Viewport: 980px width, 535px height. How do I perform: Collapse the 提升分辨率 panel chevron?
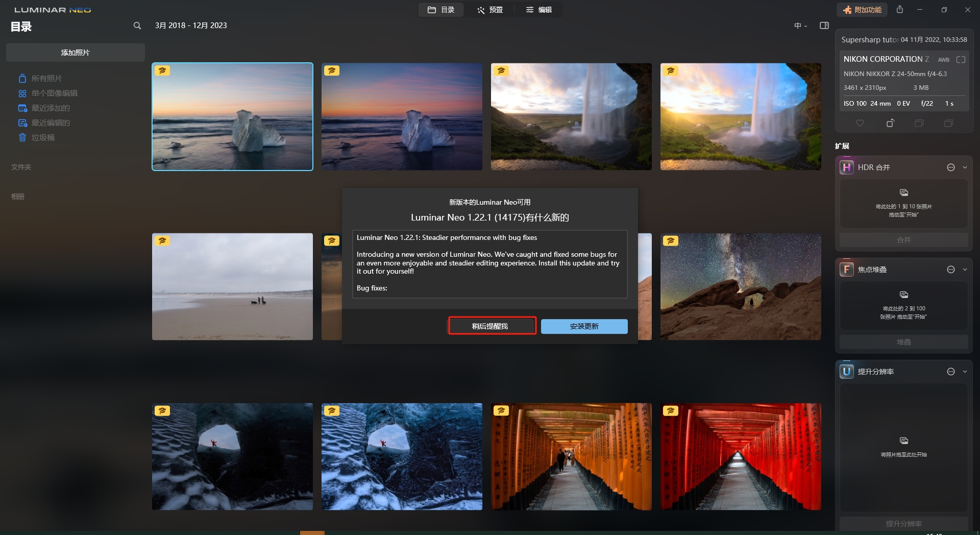(965, 372)
